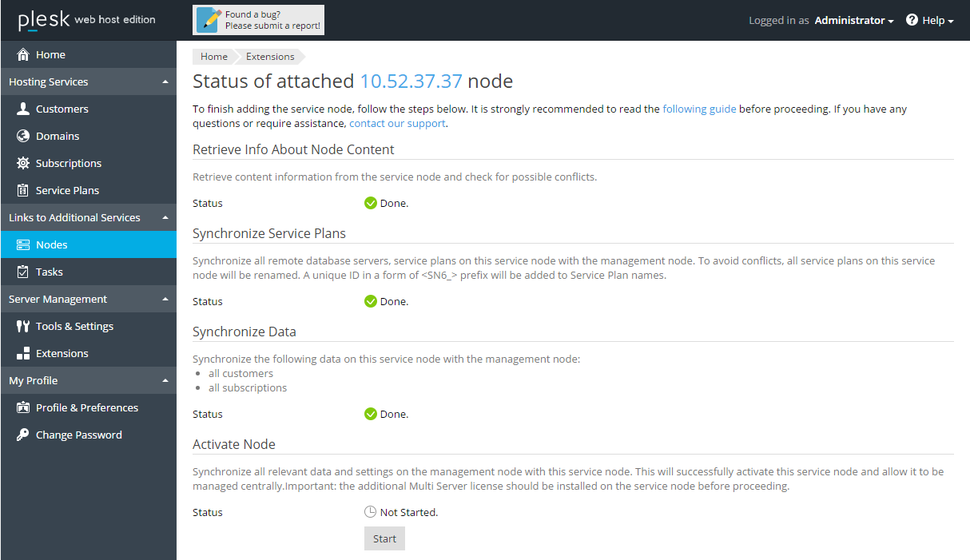The image size is (970, 560).
Task: Collapse the Hosting Services section
Action: click(165, 82)
